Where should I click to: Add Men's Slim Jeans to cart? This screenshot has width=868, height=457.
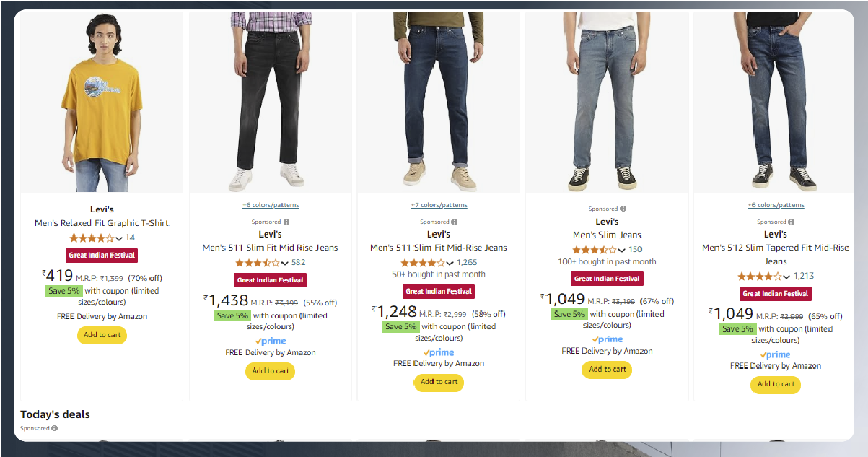pos(607,370)
